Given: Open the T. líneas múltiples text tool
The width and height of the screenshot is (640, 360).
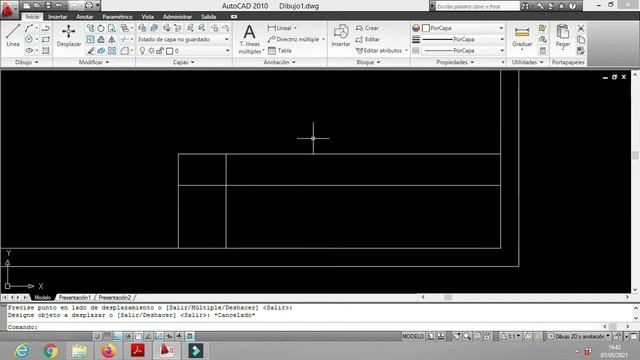Looking at the screenshot, I should coord(249,39).
